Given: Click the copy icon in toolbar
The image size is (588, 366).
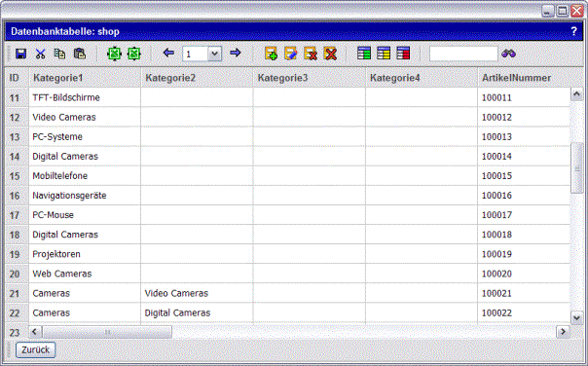Looking at the screenshot, I should pos(59,54).
